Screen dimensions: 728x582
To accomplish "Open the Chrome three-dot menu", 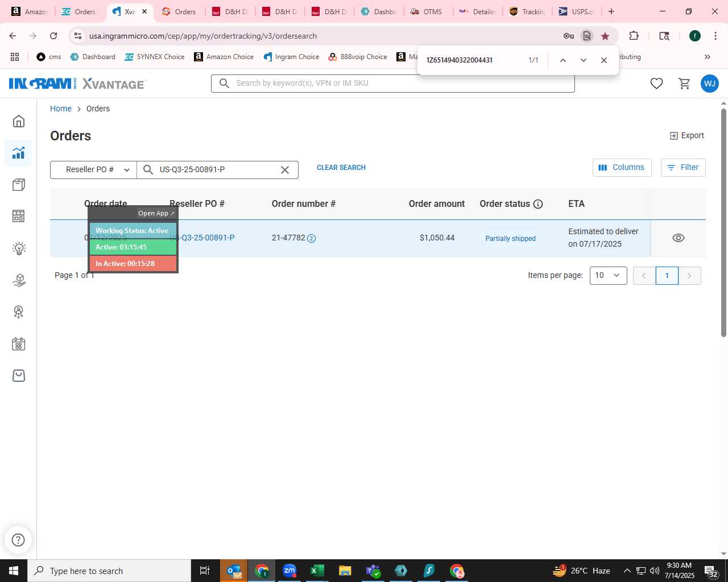I will click(x=715, y=36).
